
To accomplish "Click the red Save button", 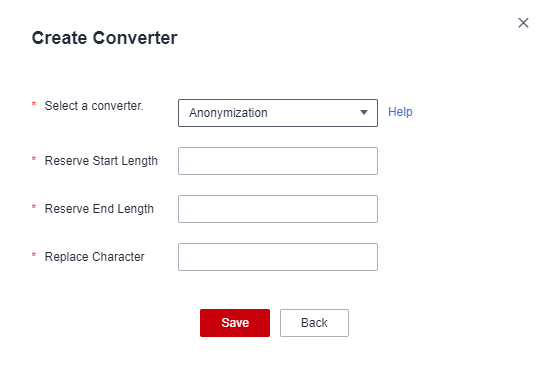I will (x=235, y=323).
